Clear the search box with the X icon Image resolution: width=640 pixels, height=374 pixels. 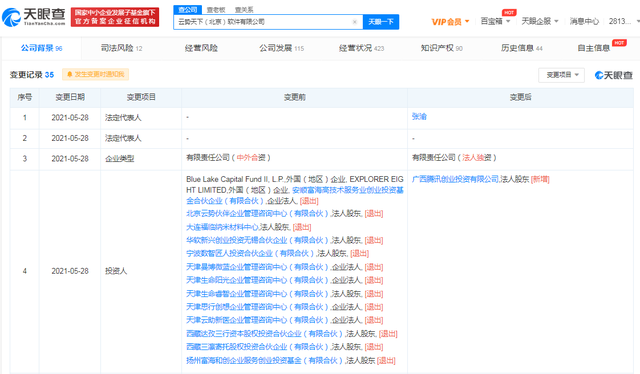click(x=355, y=22)
